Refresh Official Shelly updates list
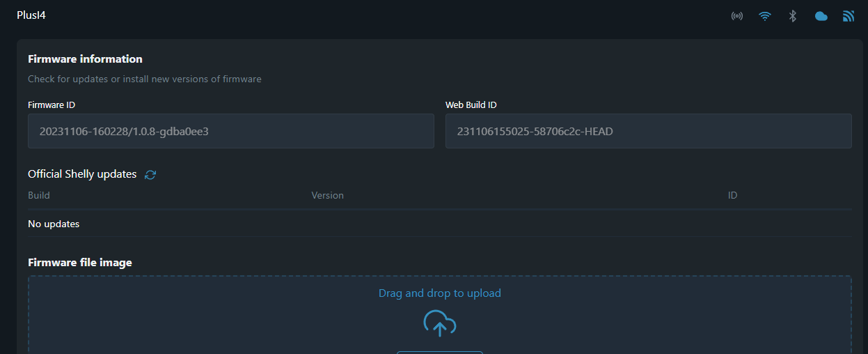 point(150,175)
